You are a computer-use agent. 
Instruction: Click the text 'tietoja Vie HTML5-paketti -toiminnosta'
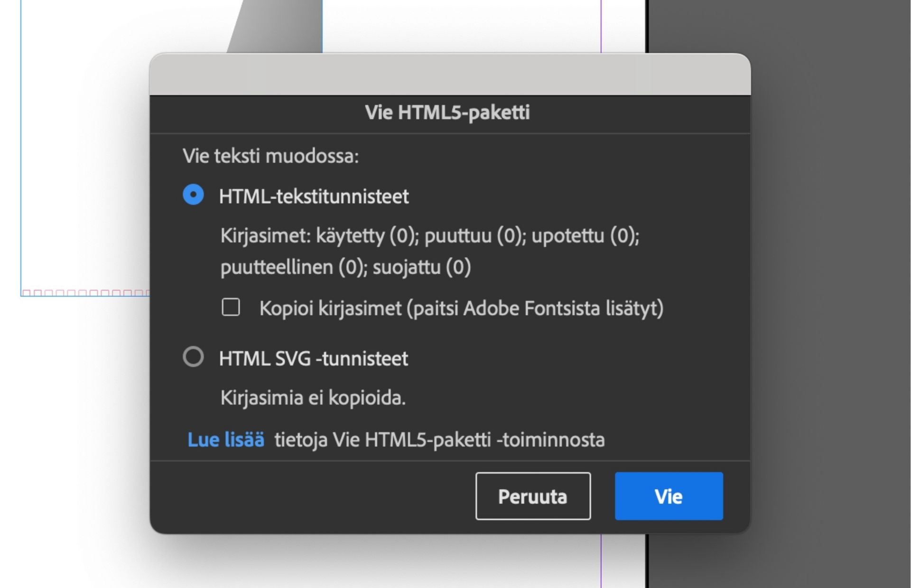tap(439, 440)
